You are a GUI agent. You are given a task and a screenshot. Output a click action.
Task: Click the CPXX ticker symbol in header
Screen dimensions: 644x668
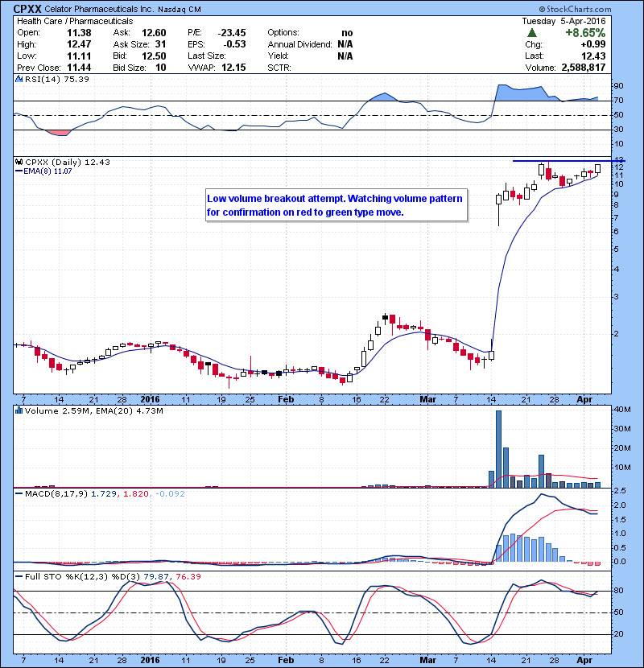click(x=27, y=9)
